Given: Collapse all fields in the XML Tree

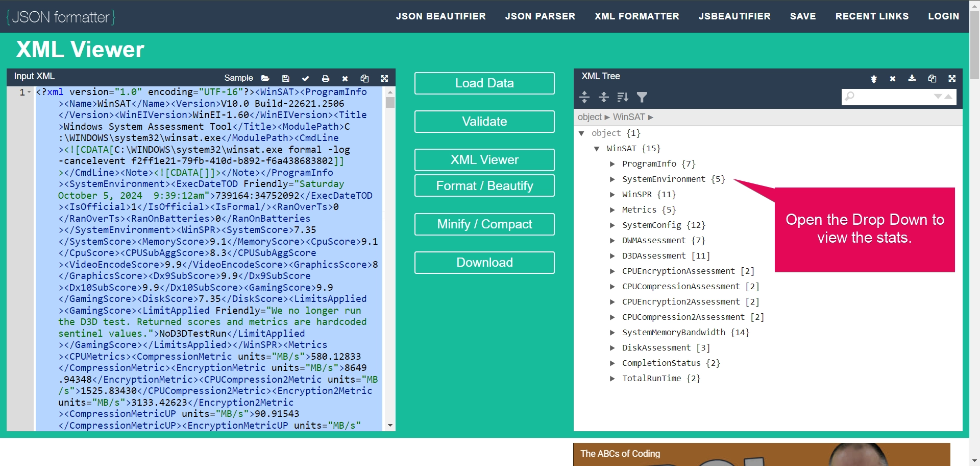Looking at the screenshot, I should tap(604, 97).
